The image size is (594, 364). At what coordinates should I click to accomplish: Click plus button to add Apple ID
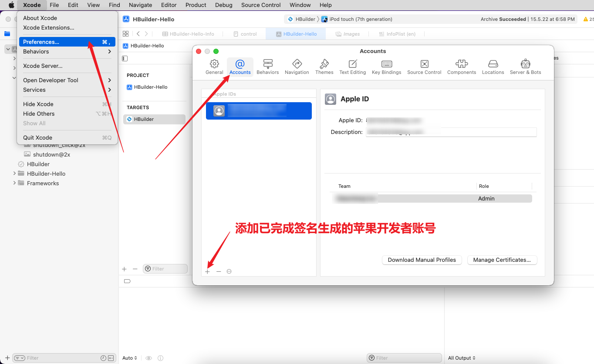point(207,271)
